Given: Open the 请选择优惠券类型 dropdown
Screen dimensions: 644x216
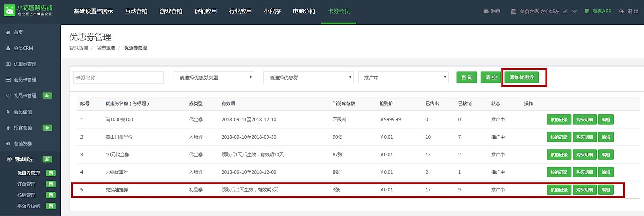Looking at the screenshot, I should (213, 78).
